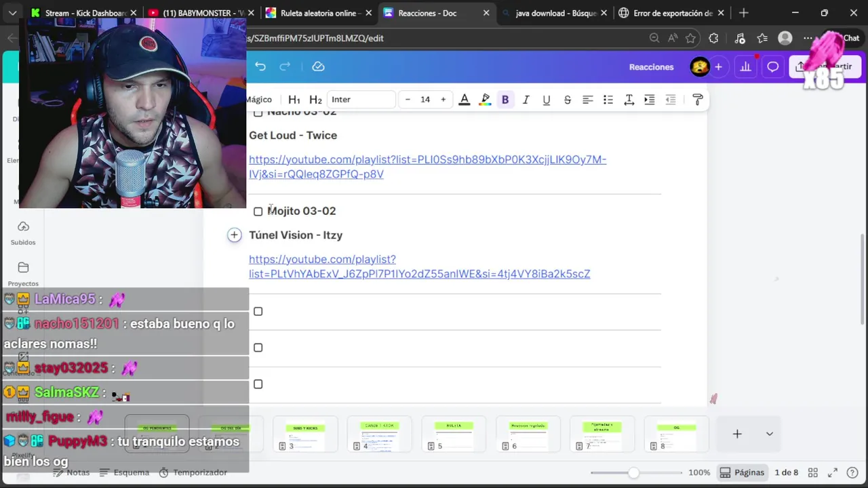The image size is (868, 488).
Task: Open the Temporizador timer
Action: tap(193, 472)
